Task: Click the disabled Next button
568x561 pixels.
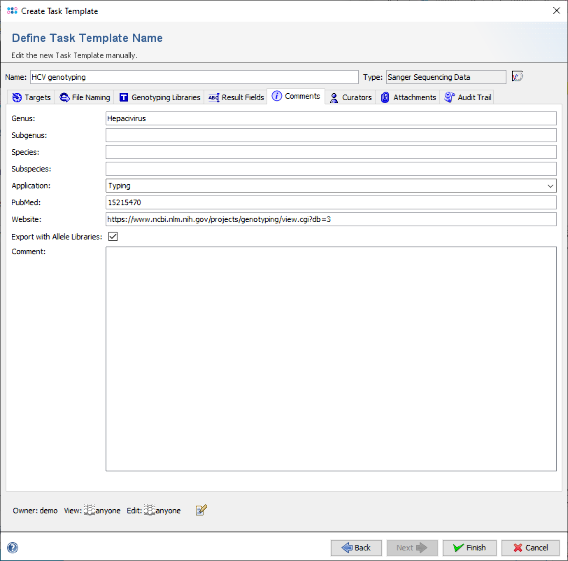Action: click(412, 548)
